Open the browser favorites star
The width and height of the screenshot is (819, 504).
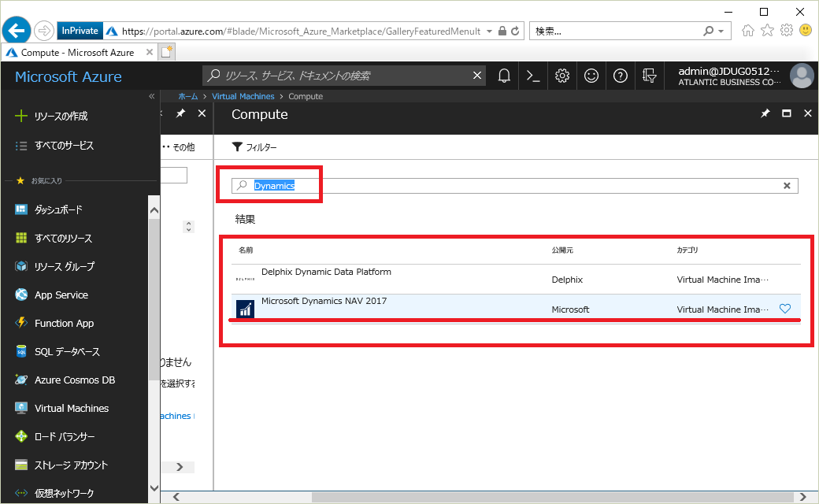(x=767, y=30)
